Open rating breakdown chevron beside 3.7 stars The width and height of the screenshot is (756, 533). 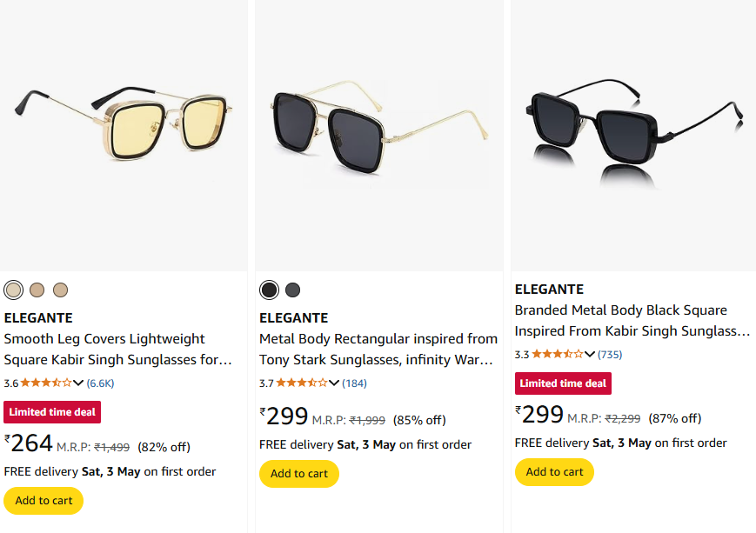[334, 383]
